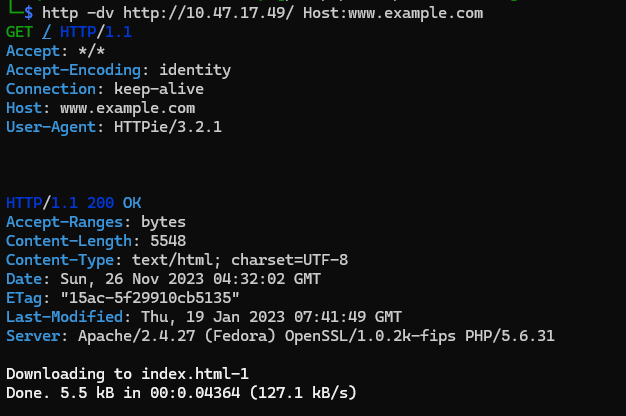Image resolution: width=626 pixels, height=416 pixels.
Task: Click the GET method text
Action: [x=18, y=32]
